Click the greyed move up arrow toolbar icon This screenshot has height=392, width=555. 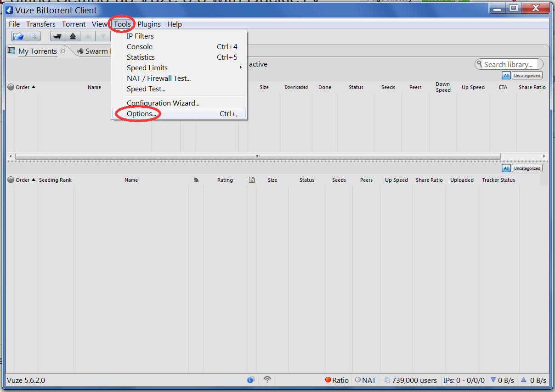88,36
